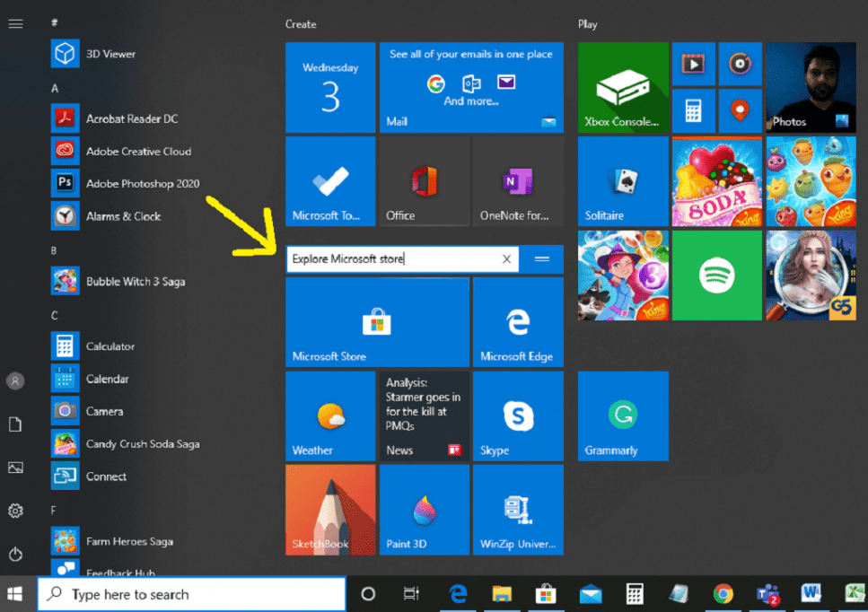Open the Groove Music small tile
This screenshot has width=868, height=612.
click(741, 65)
